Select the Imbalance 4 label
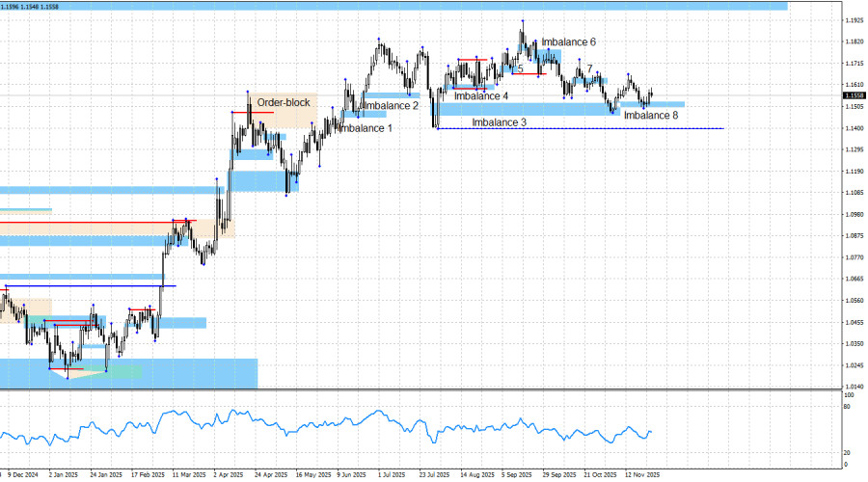868x482 pixels. pyautogui.click(x=481, y=95)
